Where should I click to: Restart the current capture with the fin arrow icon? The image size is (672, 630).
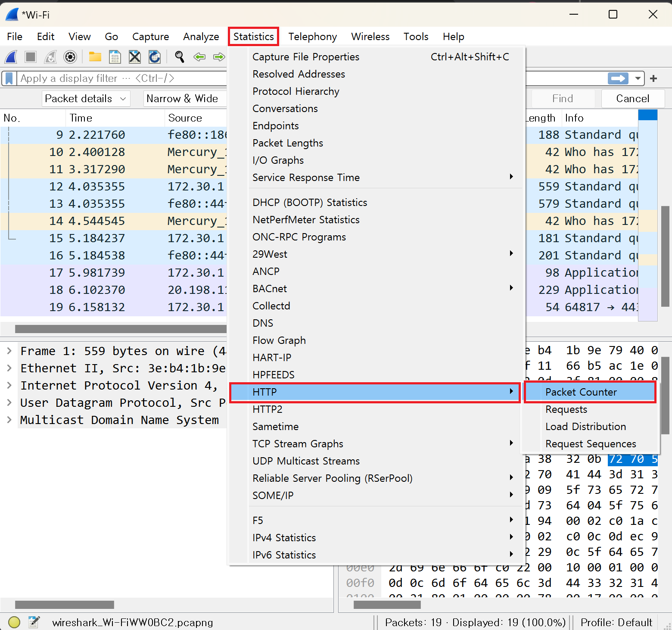click(x=50, y=57)
